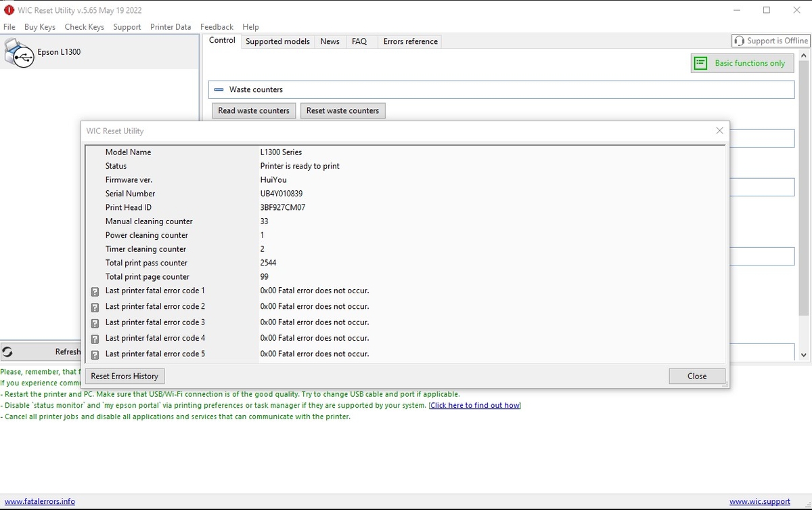Screen dimensions: 812x510
Task: Click Read waste counters button
Action: pos(254,110)
